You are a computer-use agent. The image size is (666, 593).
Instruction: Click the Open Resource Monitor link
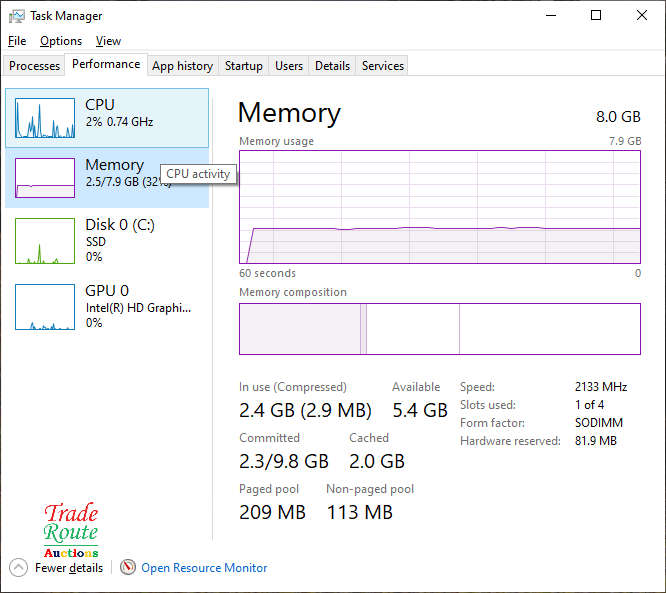pyautogui.click(x=204, y=568)
